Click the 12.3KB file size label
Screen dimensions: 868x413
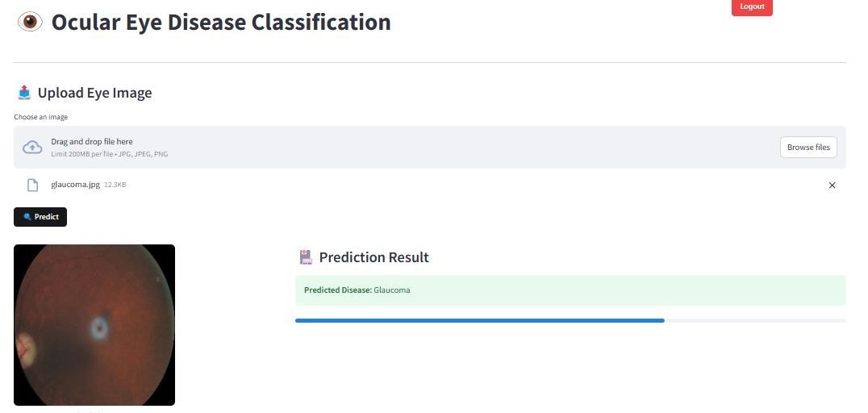(x=115, y=185)
